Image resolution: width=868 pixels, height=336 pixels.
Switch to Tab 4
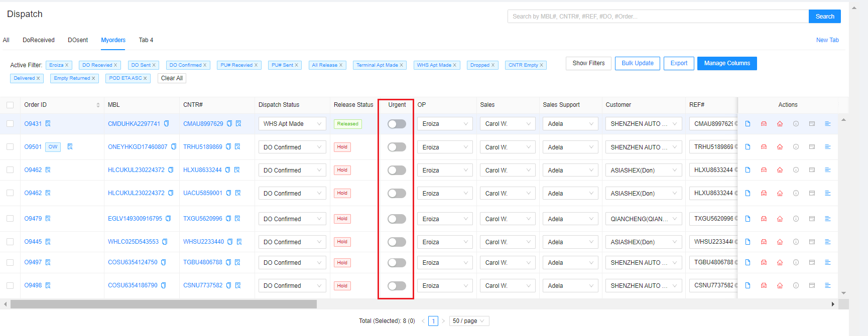click(x=146, y=40)
